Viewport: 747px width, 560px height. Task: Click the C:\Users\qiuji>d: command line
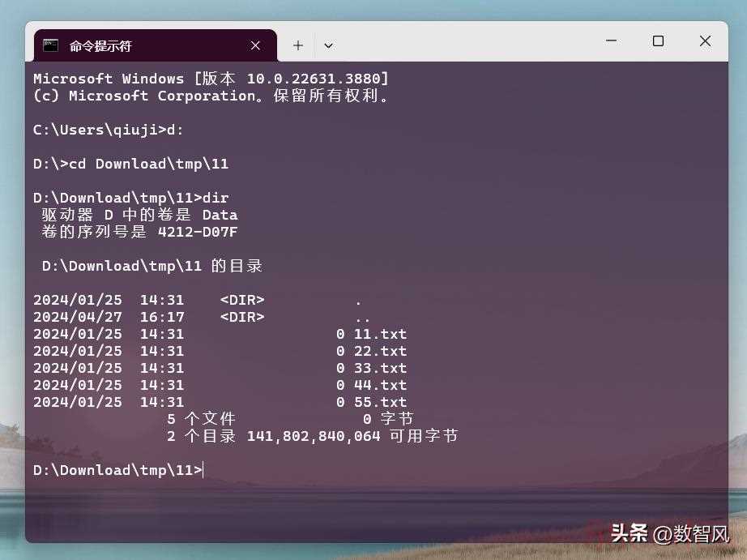click(x=108, y=130)
